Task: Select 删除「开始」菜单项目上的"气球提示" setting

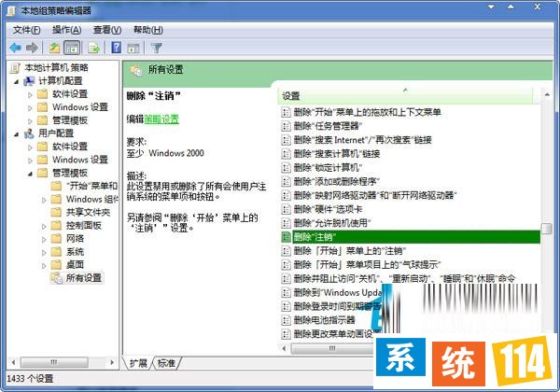Action: (x=367, y=265)
